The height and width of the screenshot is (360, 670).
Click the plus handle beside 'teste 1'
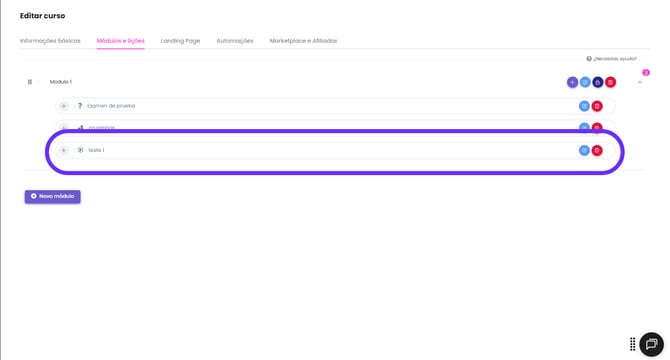point(64,150)
